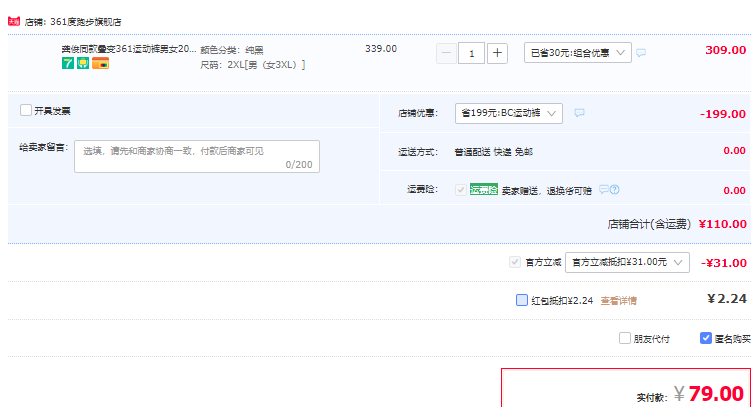Click the 店铺合计 amount ¥110.00
The width and height of the screenshot is (753, 407).
tap(723, 224)
